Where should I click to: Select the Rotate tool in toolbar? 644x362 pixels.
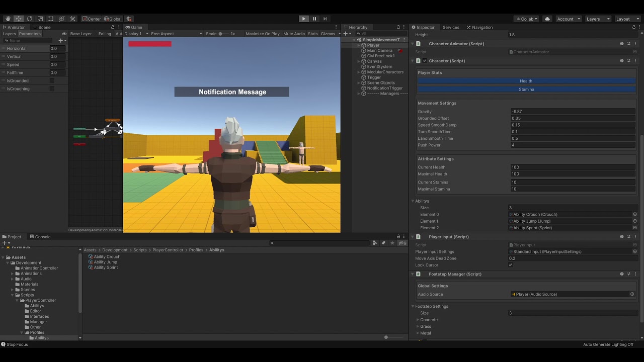[x=30, y=19]
